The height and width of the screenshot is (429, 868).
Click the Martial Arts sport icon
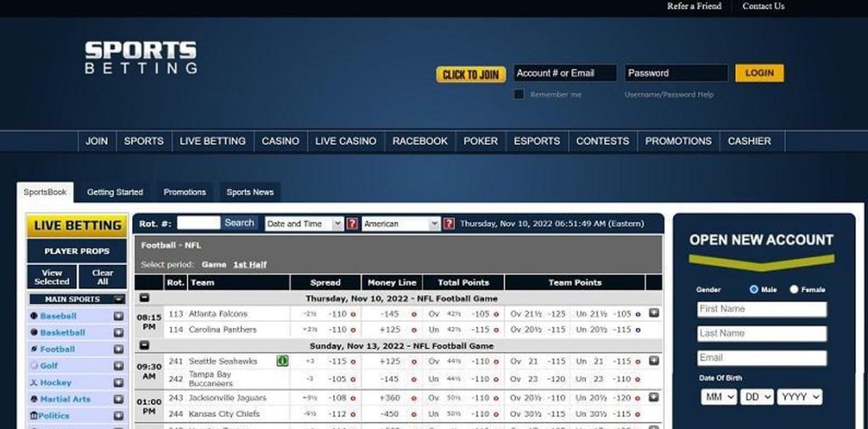(x=34, y=398)
